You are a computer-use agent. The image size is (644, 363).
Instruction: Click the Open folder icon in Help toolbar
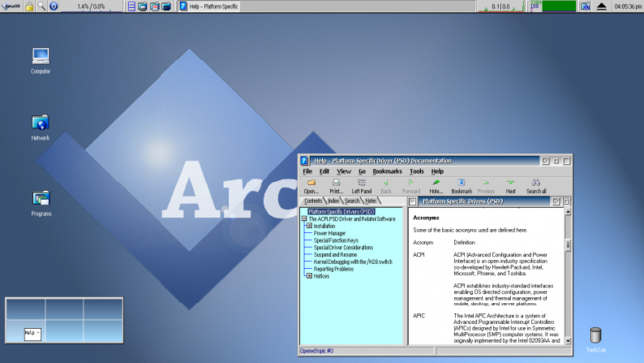311,182
